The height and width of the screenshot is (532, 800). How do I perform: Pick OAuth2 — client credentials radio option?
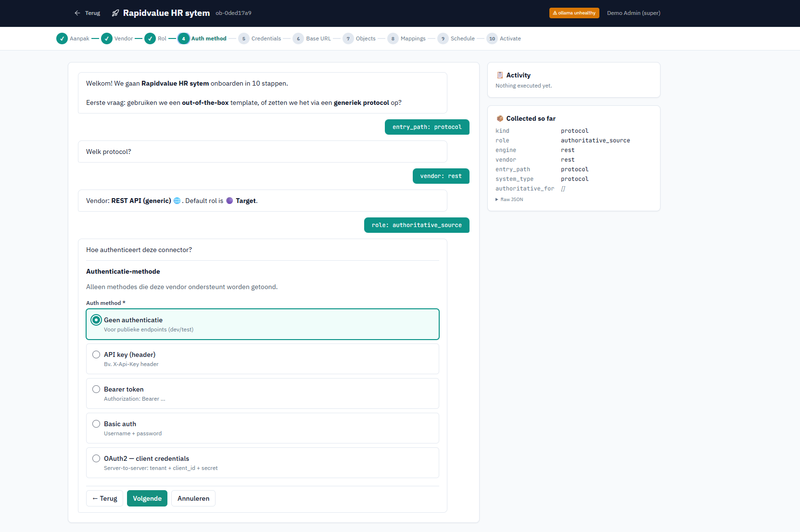tap(96, 458)
